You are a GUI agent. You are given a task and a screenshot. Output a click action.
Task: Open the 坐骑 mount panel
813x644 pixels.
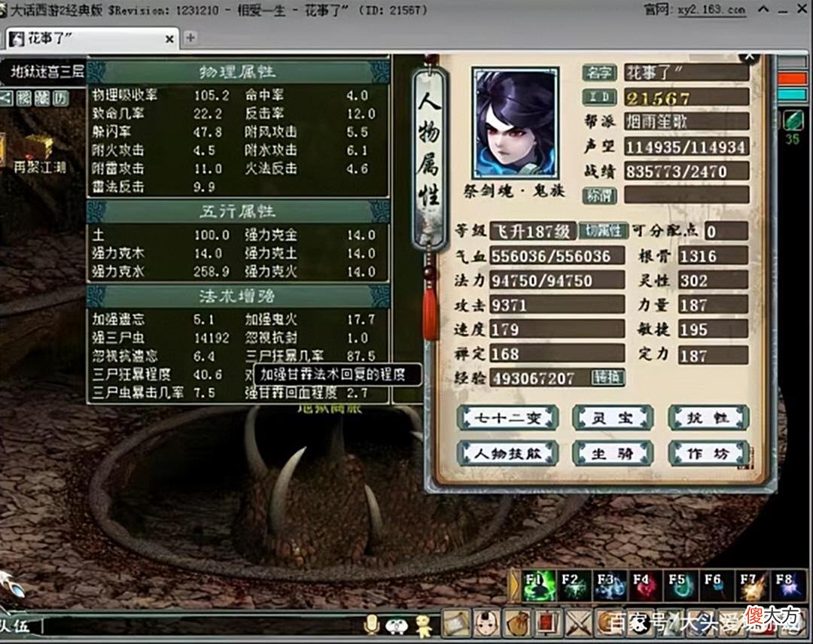pyautogui.click(x=612, y=454)
